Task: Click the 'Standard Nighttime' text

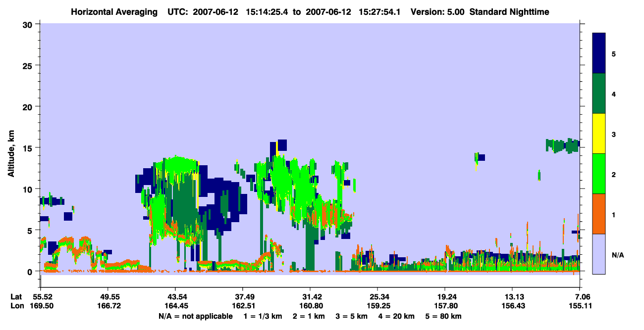Action: (509, 12)
